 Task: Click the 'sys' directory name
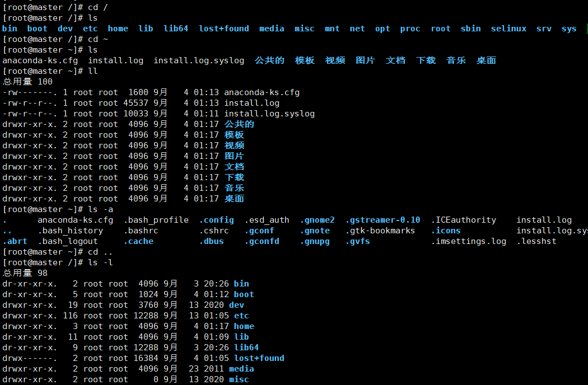pos(569,29)
